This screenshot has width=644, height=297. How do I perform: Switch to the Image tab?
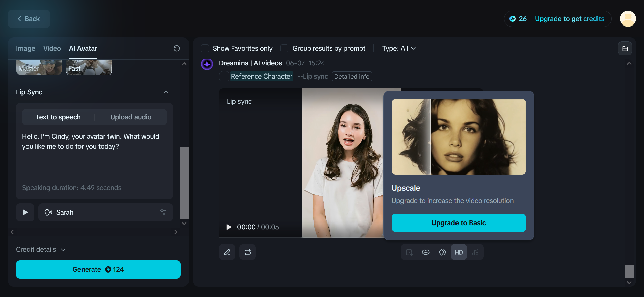25,48
